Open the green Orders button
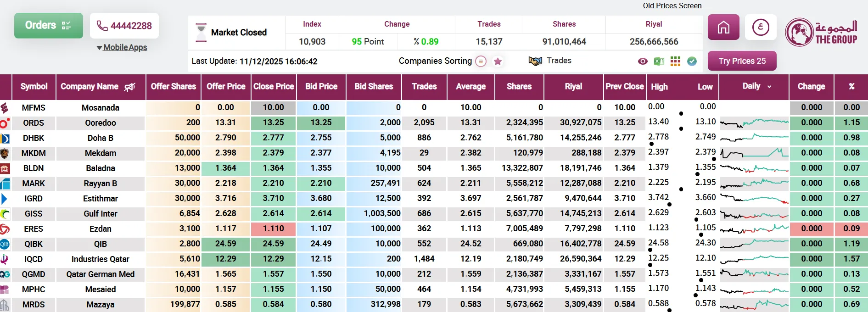The width and height of the screenshot is (868, 312). coord(49,26)
